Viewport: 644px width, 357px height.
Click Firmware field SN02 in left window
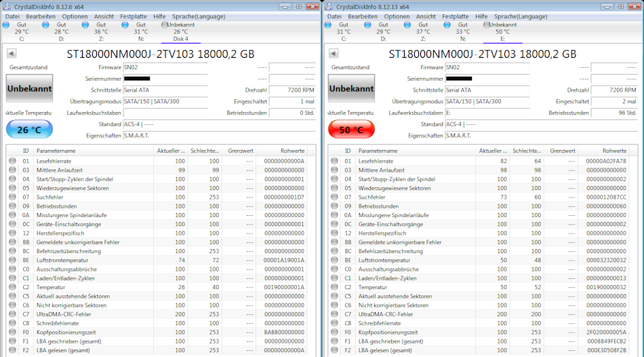[165, 67]
